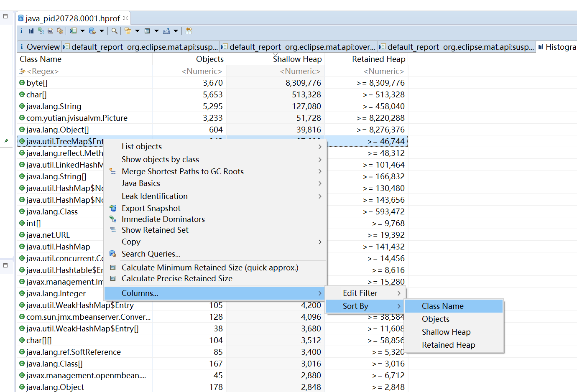The image size is (577, 392).
Task: Click the Compare to another heap dump icon
Action: pos(189,31)
